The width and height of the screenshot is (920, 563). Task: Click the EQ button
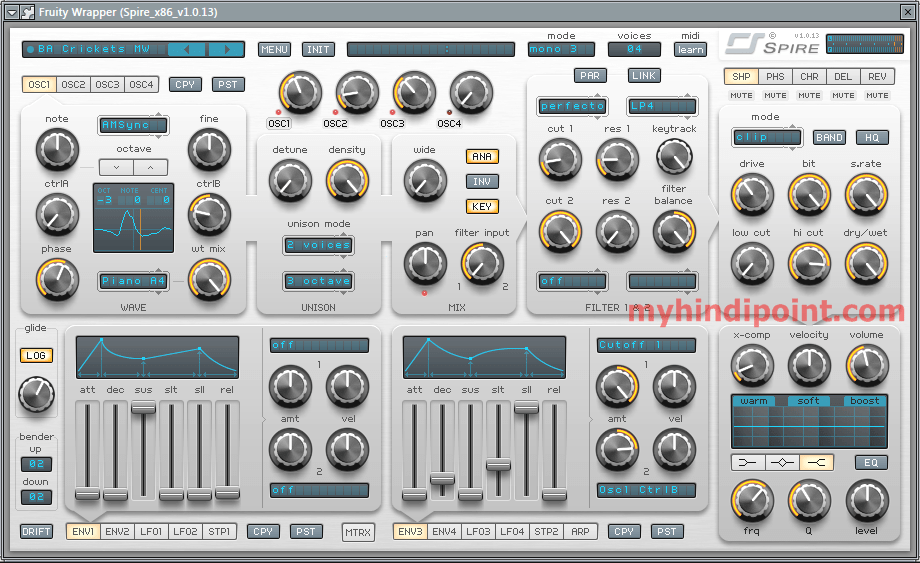click(x=871, y=463)
